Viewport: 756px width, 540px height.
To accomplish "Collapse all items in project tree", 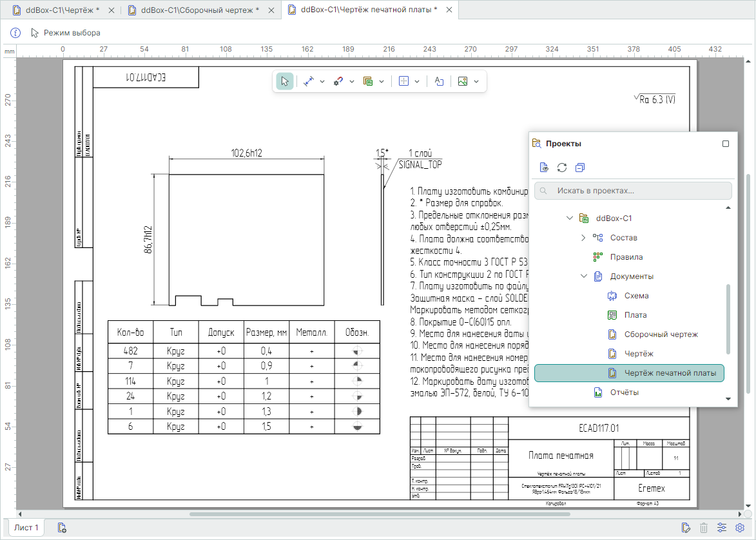I will pos(580,168).
